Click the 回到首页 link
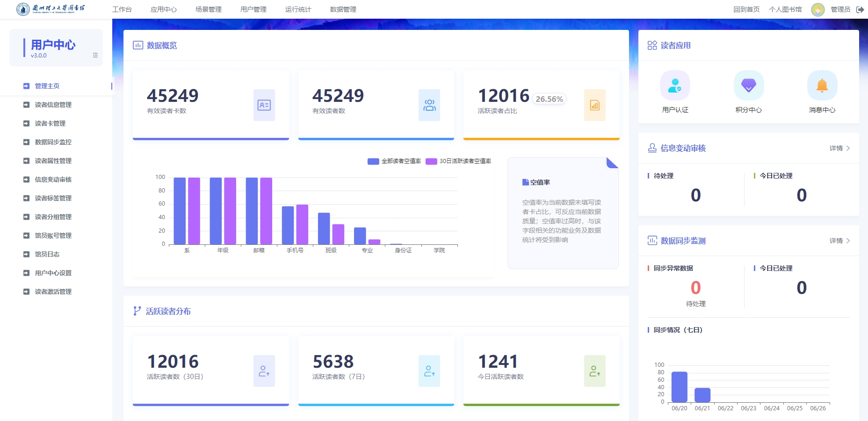 (746, 9)
